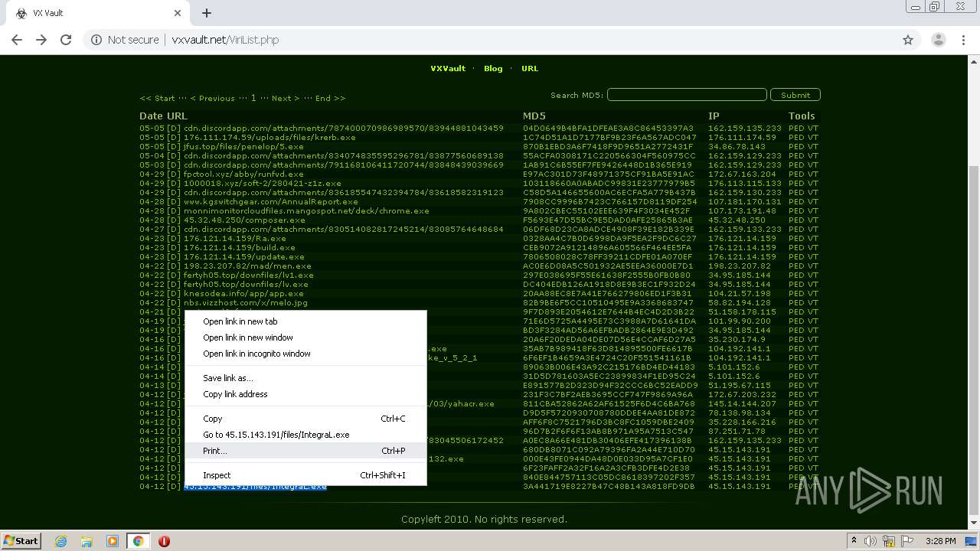Open the jfus.top/files/penelop/5.exe link
The height and width of the screenshot is (551, 980).
[243, 146]
